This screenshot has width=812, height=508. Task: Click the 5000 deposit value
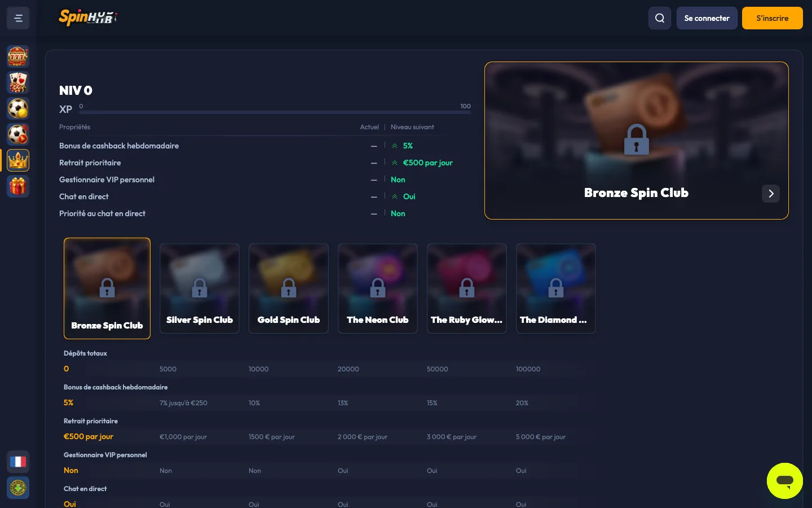coord(168,369)
